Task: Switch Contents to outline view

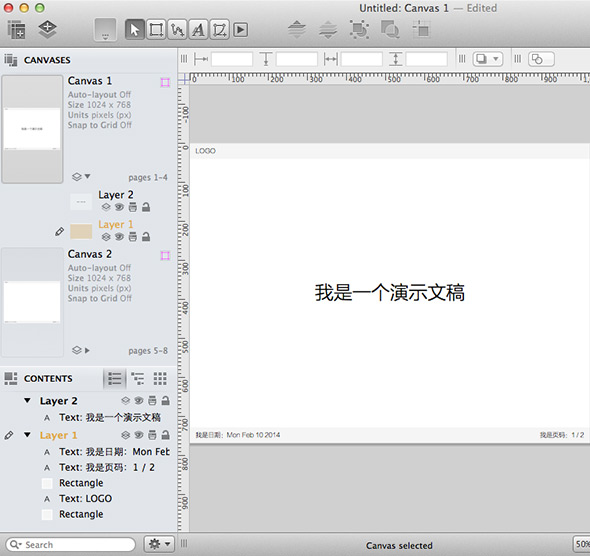Action: [137, 378]
